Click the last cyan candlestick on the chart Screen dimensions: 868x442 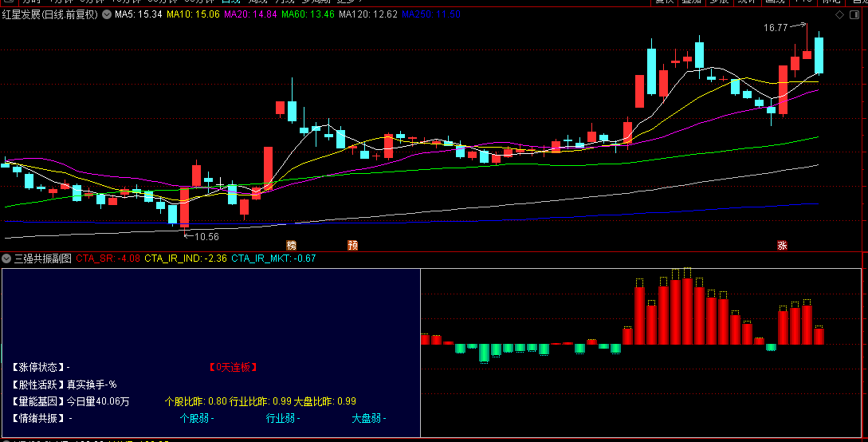[819, 55]
